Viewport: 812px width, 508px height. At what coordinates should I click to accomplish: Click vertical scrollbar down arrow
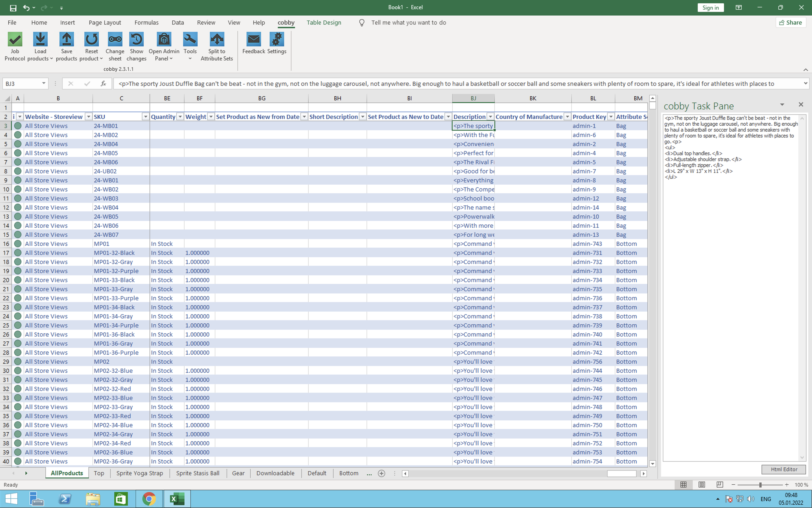pos(653,464)
